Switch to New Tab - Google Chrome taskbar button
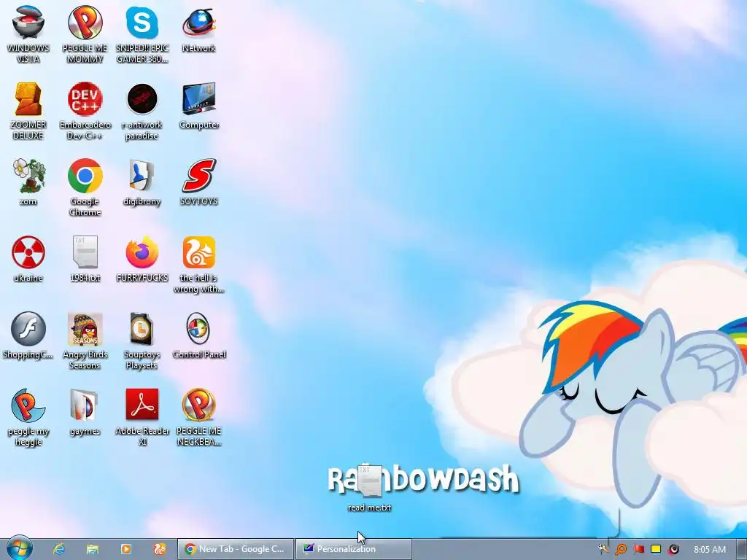 click(x=236, y=549)
